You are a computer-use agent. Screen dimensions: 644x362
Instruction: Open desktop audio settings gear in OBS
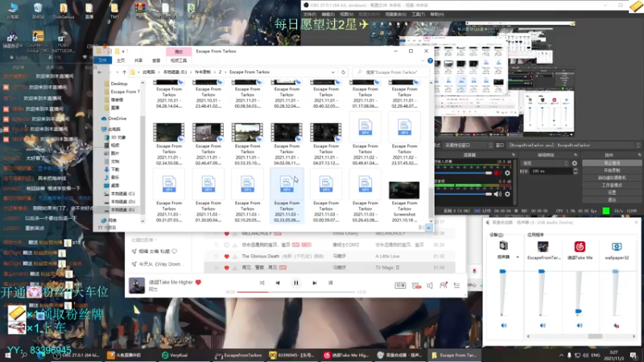(508, 194)
